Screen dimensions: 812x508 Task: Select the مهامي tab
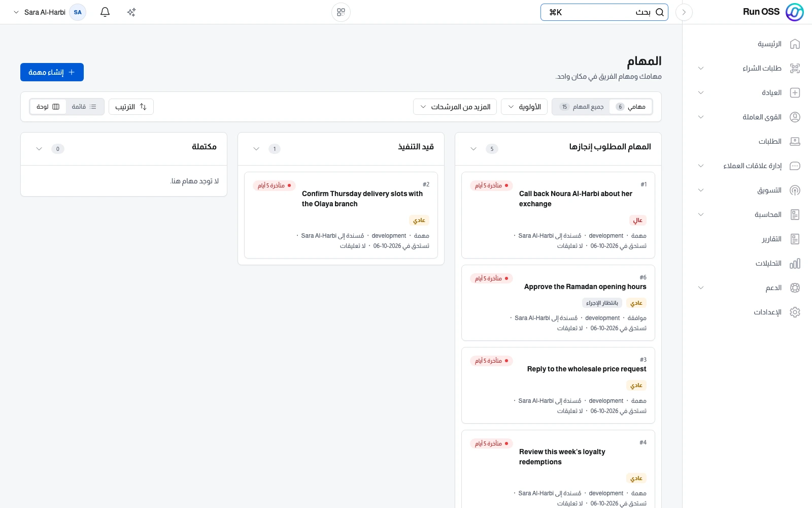click(x=630, y=107)
